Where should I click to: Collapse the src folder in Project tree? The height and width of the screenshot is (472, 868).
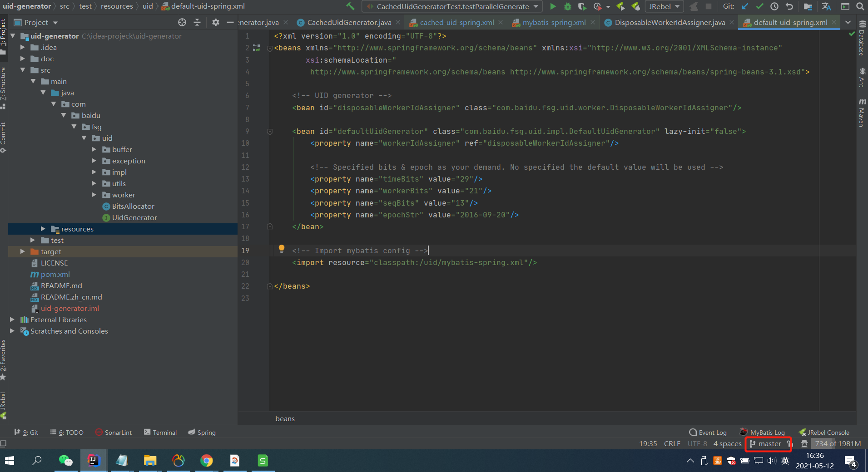point(23,70)
